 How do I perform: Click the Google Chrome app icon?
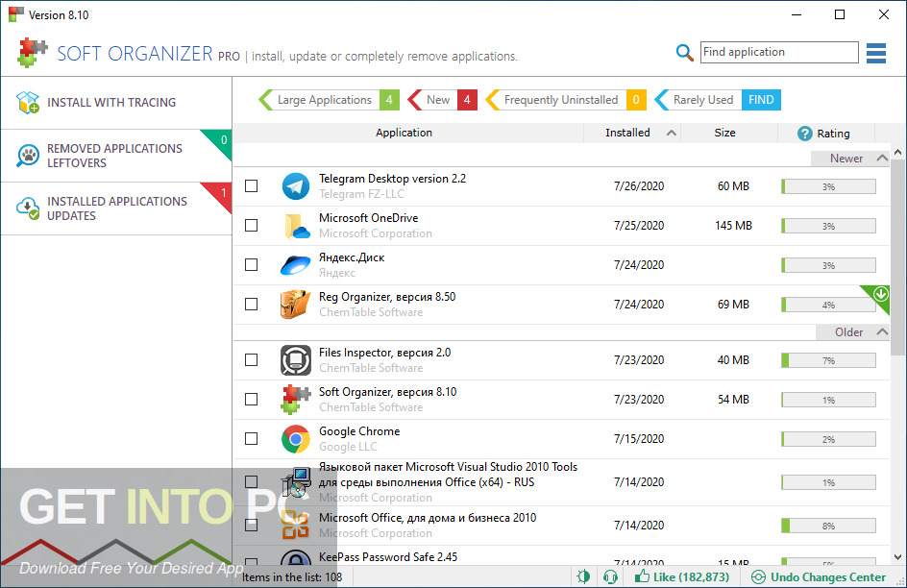(296, 439)
